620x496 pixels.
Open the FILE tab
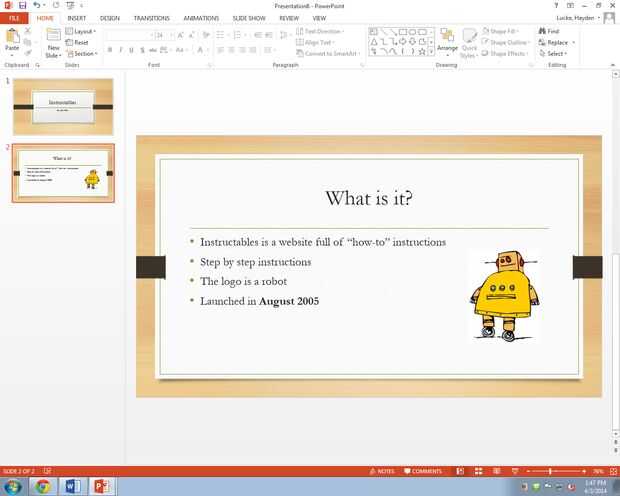coord(14,18)
